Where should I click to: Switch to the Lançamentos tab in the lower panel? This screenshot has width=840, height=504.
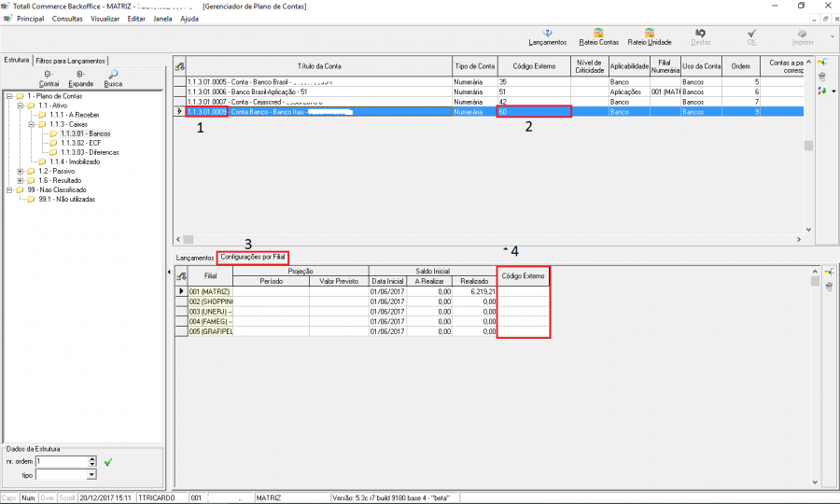point(195,257)
